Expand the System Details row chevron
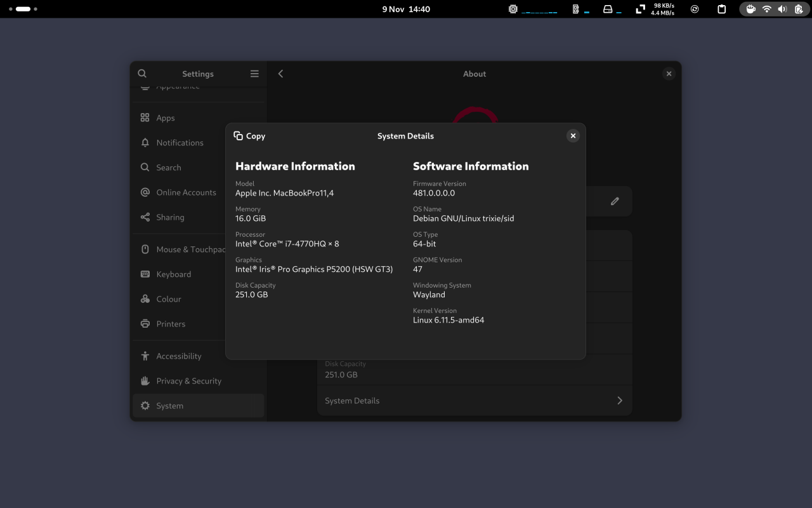Image resolution: width=812 pixels, height=508 pixels. [x=620, y=400]
